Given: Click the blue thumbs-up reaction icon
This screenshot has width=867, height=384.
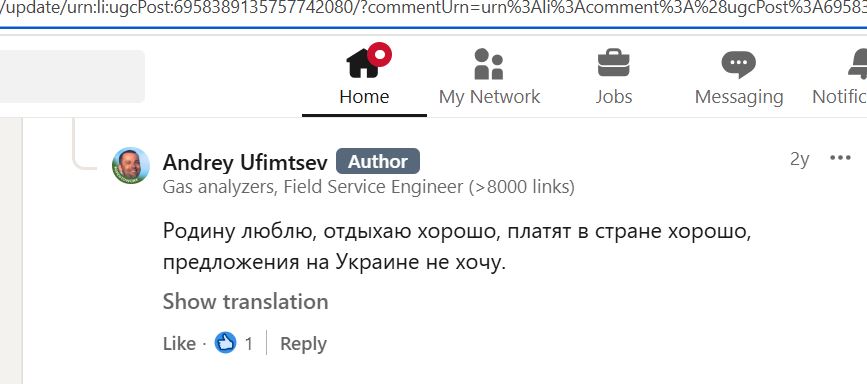Looking at the screenshot, I should [225, 343].
